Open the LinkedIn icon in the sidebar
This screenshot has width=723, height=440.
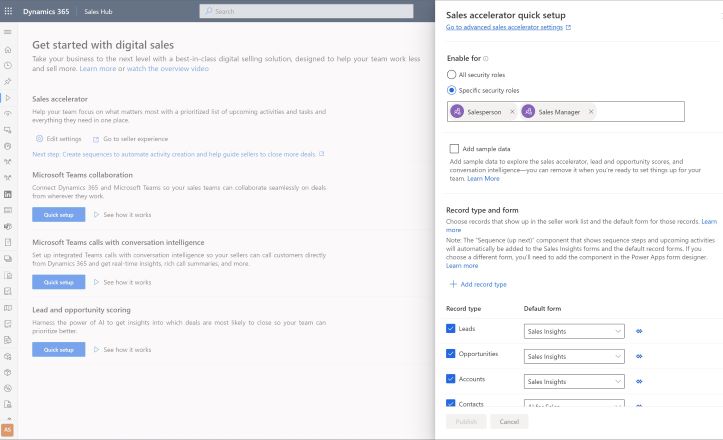coord(8,194)
